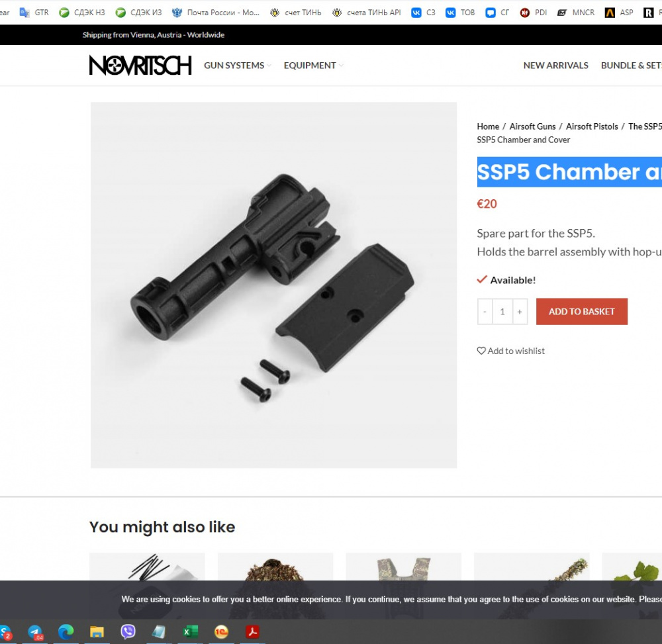Image resolution: width=662 pixels, height=644 pixels.
Task: Decrease quantity with minus button
Action: click(x=485, y=312)
